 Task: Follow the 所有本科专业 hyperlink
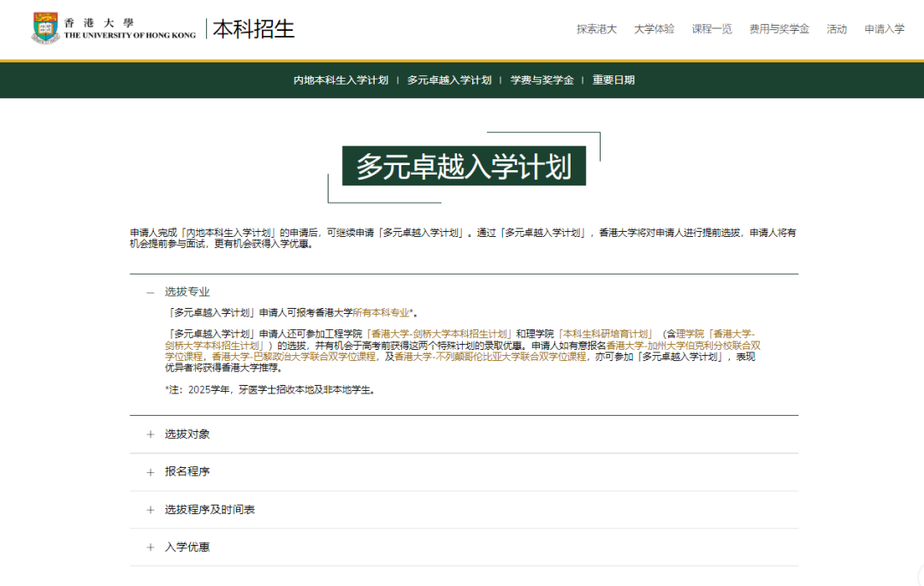tap(381, 313)
